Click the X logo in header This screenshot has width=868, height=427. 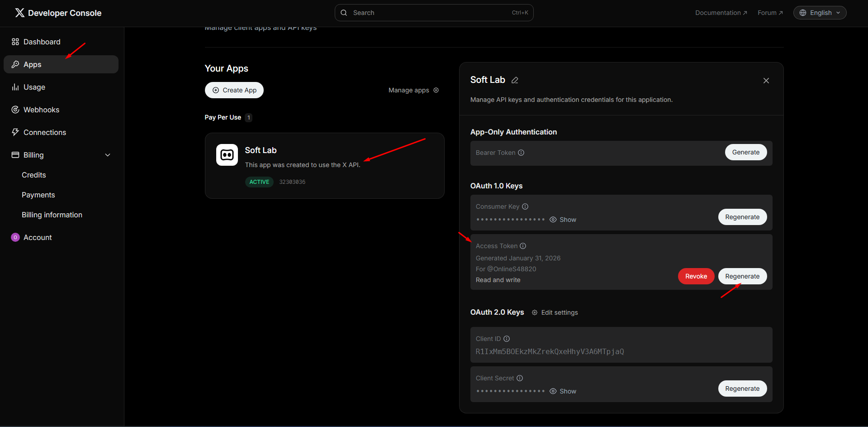tap(19, 13)
